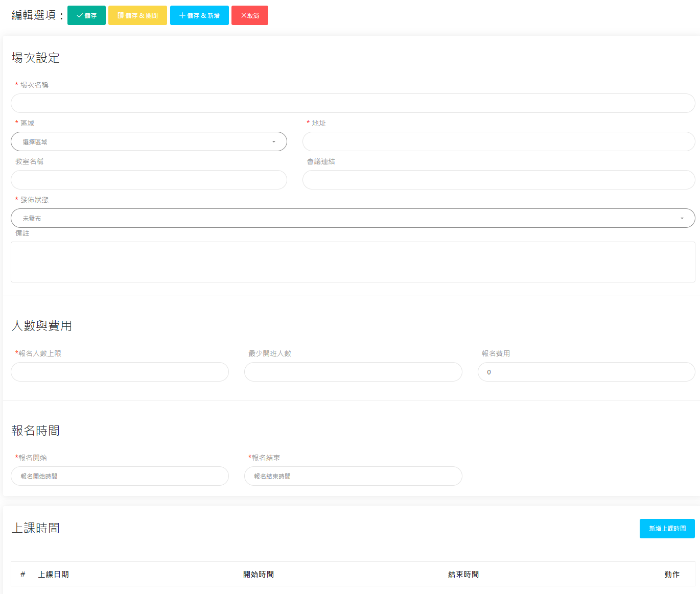Open the 報名結束時間 date picker field
Image resolution: width=700 pixels, height=594 pixels.
(353, 476)
